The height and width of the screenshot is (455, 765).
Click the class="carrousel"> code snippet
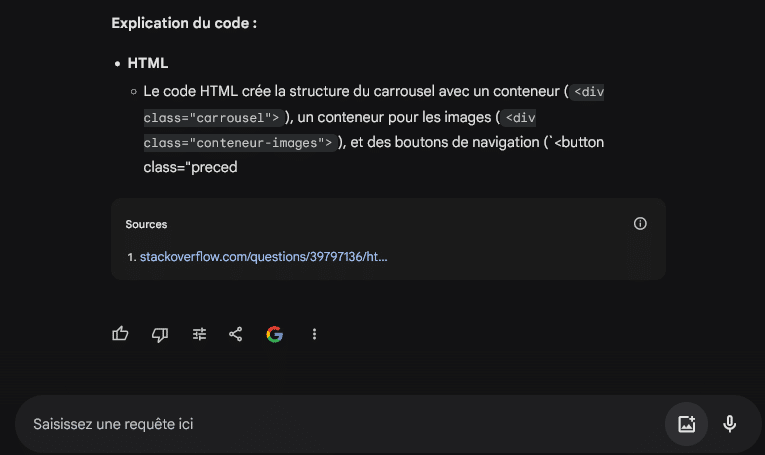[213, 118]
